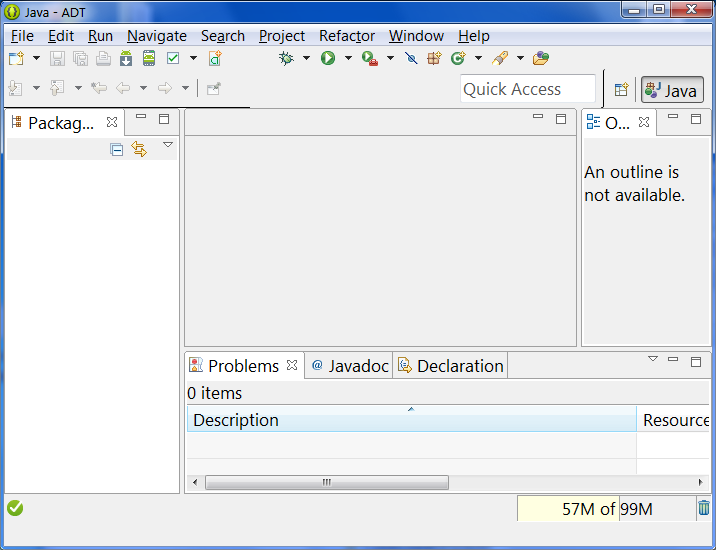Click the New wizard icon in toolbar
Image resolution: width=716 pixels, height=550 pixels.
[x=16, y=58]
